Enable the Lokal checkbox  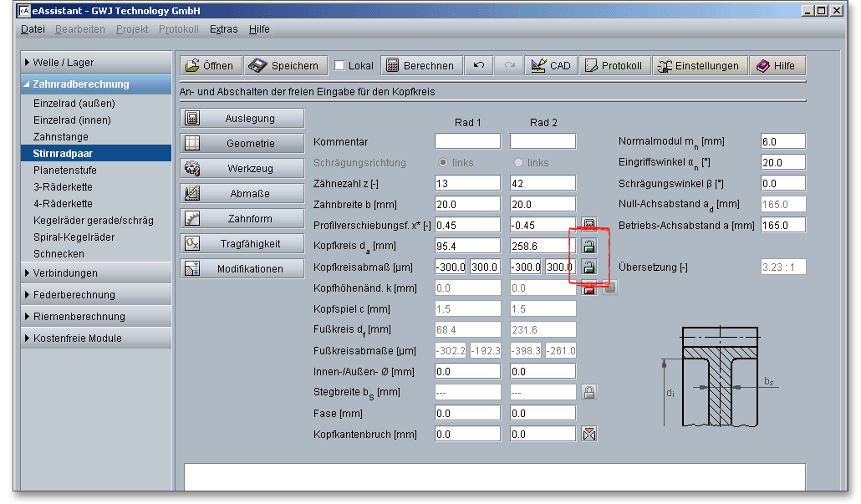tap(340, 66)
